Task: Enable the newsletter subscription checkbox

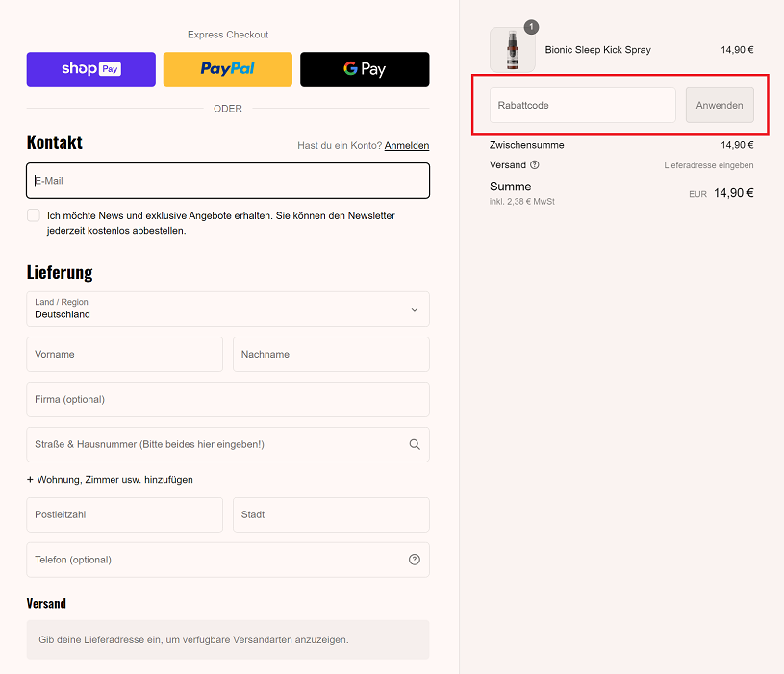Action: click(x=34, y=216)
